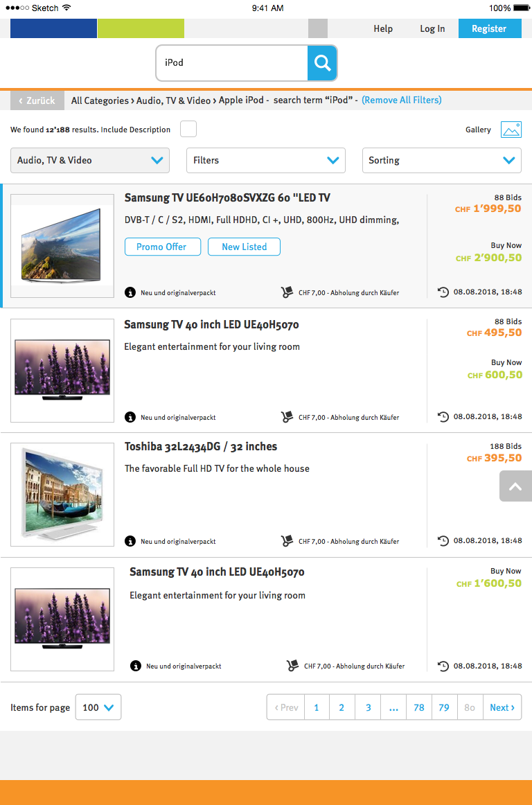Click Apple iPod breadcrumb
The height and width of the screenshot is (805, 532).
tap(241, 100)
